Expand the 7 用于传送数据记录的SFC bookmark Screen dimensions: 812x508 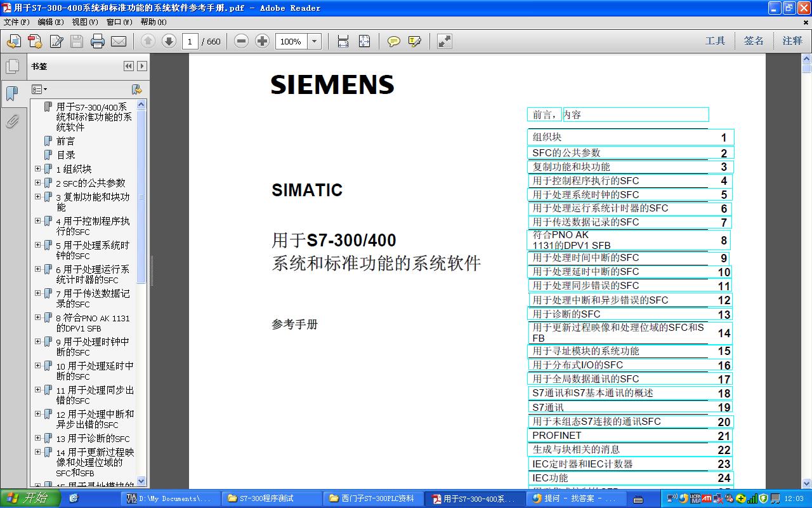[x=37, y=293]
